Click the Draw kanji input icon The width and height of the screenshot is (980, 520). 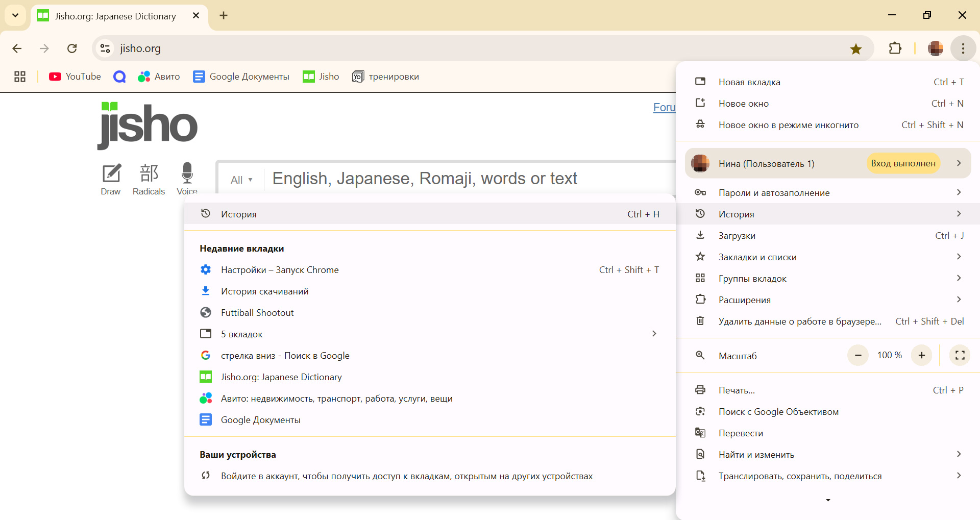coord(111,179)
